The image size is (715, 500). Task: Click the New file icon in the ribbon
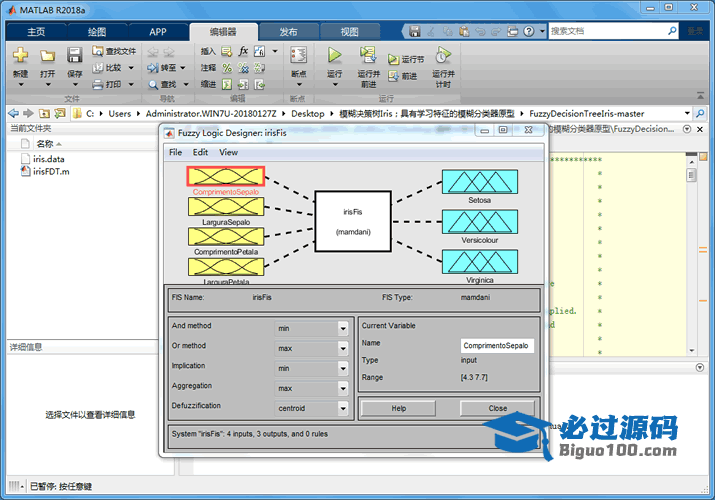20,56
